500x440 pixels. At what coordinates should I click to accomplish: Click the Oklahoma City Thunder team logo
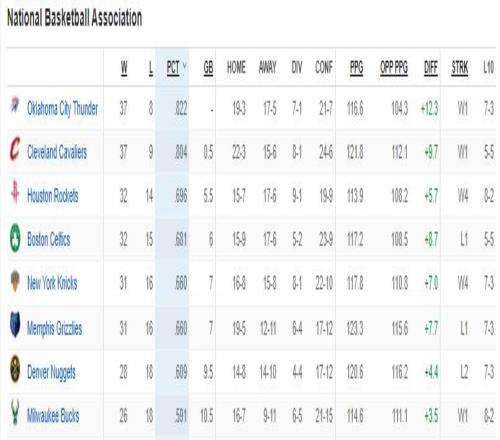click(15, 105)
